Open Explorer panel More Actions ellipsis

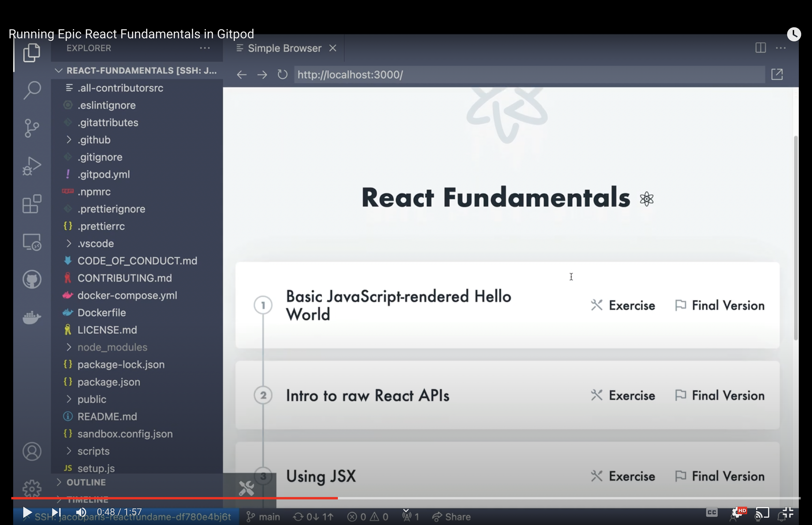pyautogui.click(x=204, y=48)
